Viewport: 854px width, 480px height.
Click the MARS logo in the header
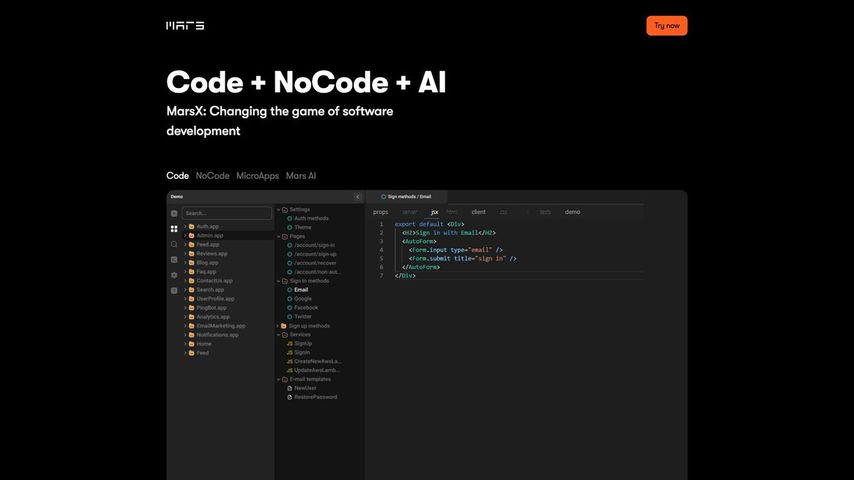click(x=185, y=26)
